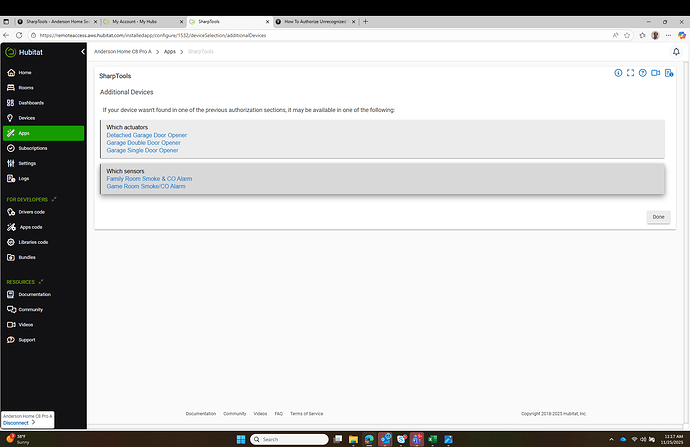This screenshot has width=690, height=447.
Task: Open footer Documentation link
Action: (x=201, y=414)
